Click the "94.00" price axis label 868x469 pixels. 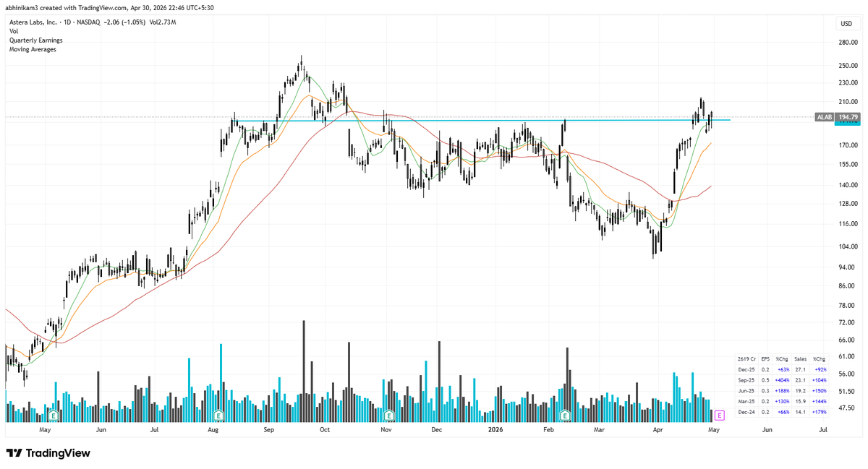coord(848,267)
